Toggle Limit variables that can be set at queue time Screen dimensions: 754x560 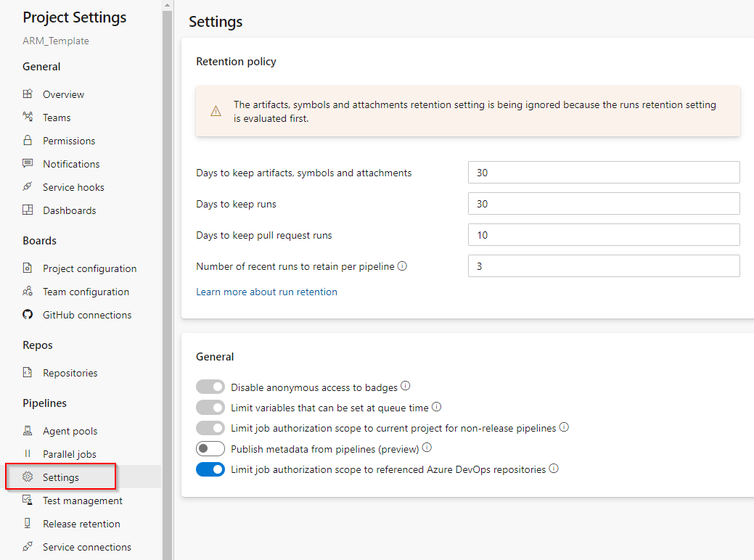tap(210, 407)
